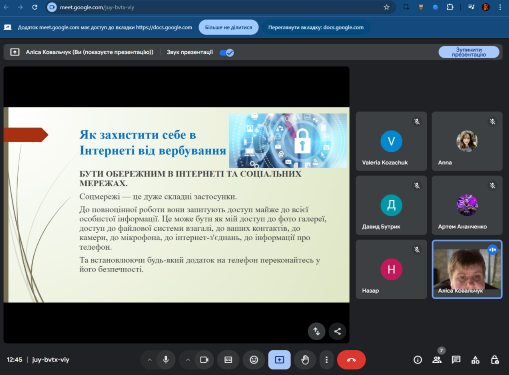The height and width of the screenshot is (375, 509).
Task: Click the muted mic icon on Valeria Kozachuk tile
Action: tap(417, 122)
